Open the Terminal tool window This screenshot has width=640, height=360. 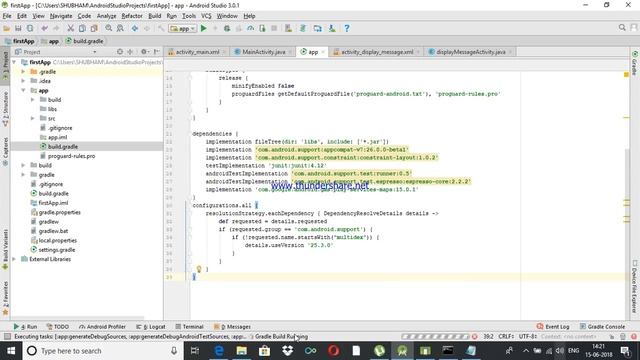189,327
